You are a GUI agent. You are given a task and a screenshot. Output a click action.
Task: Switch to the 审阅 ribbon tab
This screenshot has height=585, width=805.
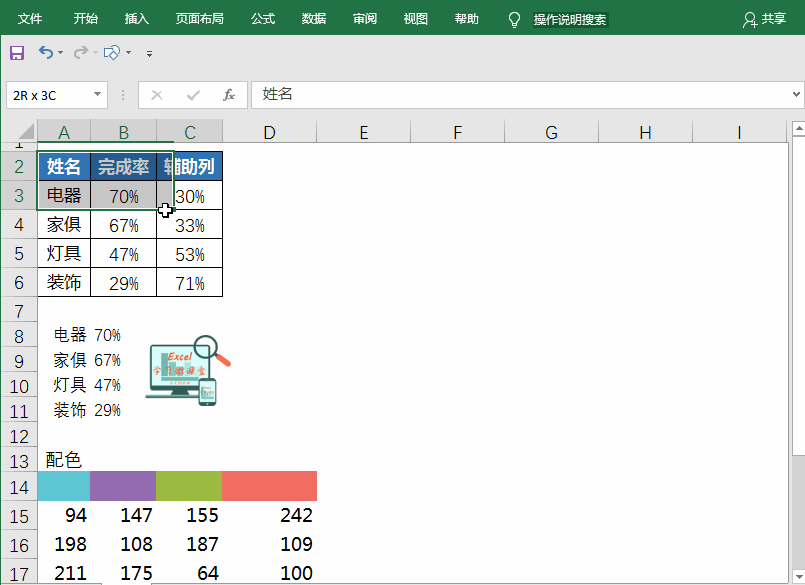pyautogui.click(x=365, y=19)
